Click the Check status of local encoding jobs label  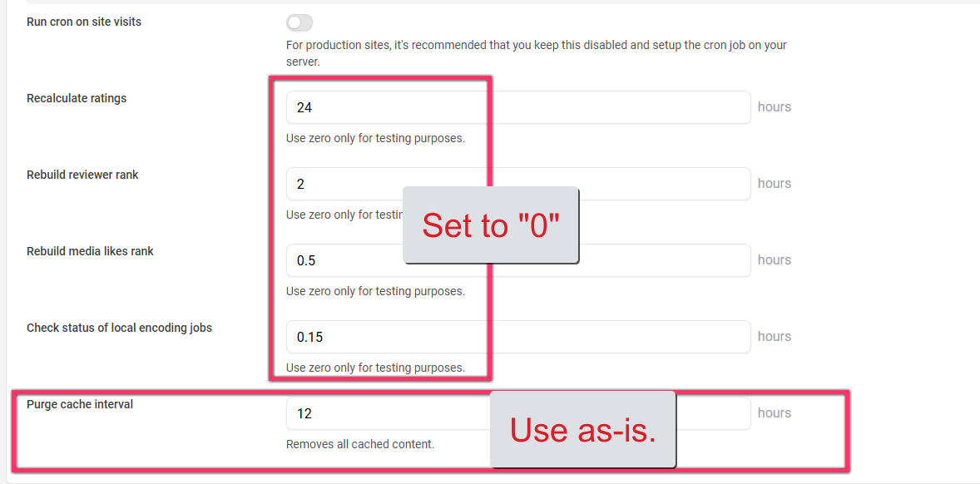pyautogui.click(x=119, y=328)
